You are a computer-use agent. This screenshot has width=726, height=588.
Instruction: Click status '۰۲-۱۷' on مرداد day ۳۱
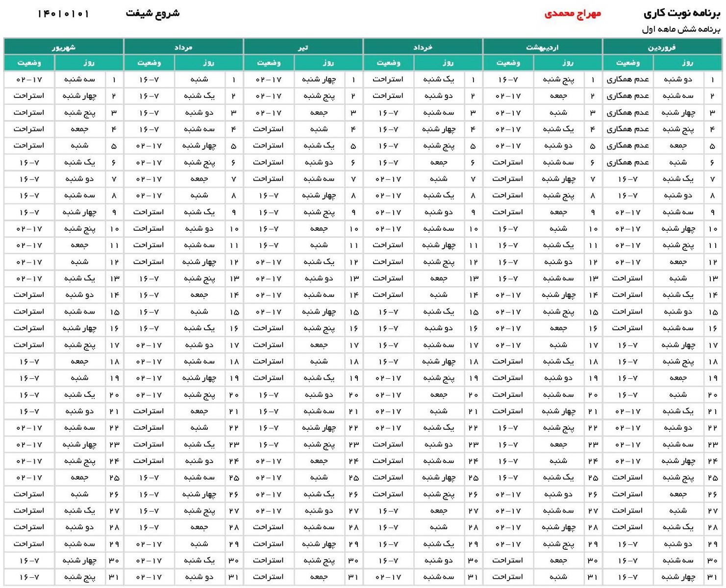coord(149,577)
